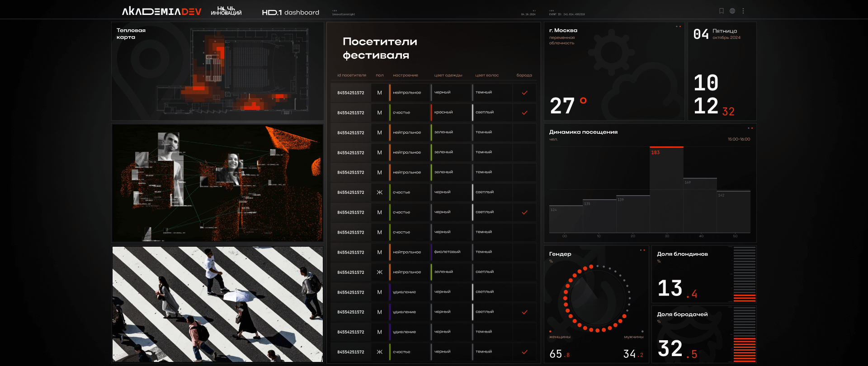Click the настроение column header
Viewport: 868px width, 366px height.
coord(405,75)
